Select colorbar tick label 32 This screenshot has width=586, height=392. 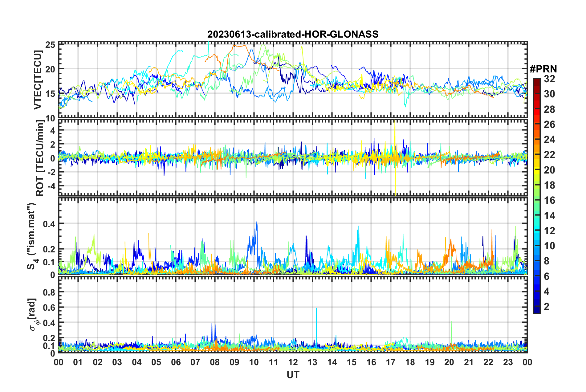[549, 79]
